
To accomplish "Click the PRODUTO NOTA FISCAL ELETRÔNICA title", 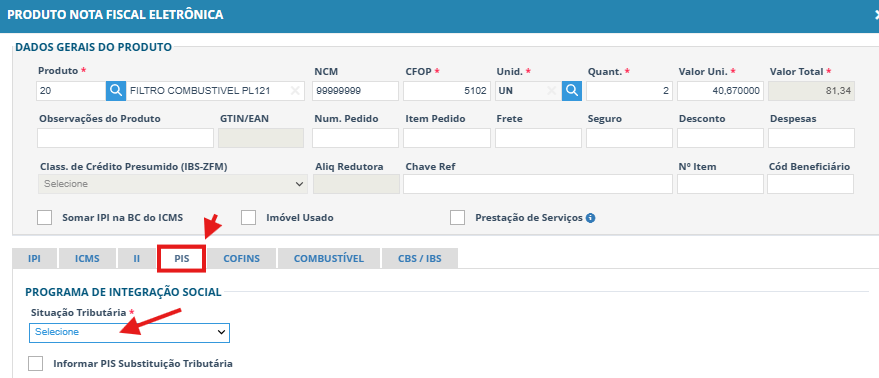I will pyautogui.click(x=115, y=15).
